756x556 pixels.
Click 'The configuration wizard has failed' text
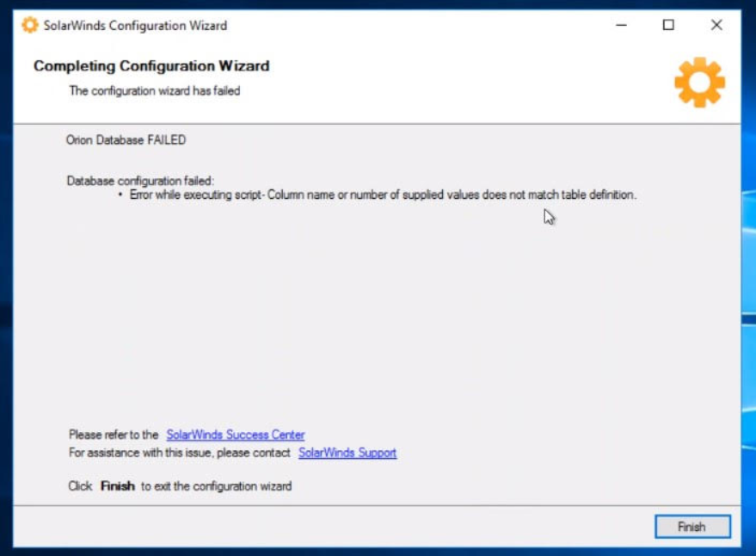pos(155,90)
